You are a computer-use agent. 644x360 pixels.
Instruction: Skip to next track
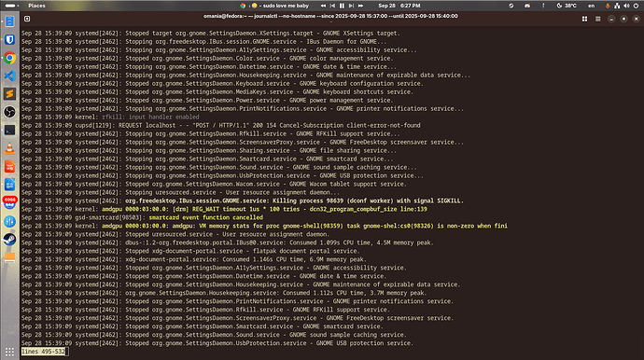[x=351, y=6]
